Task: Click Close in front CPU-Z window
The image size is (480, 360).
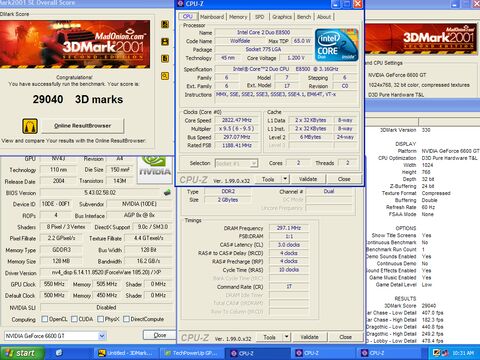Action: click(344, 179)
